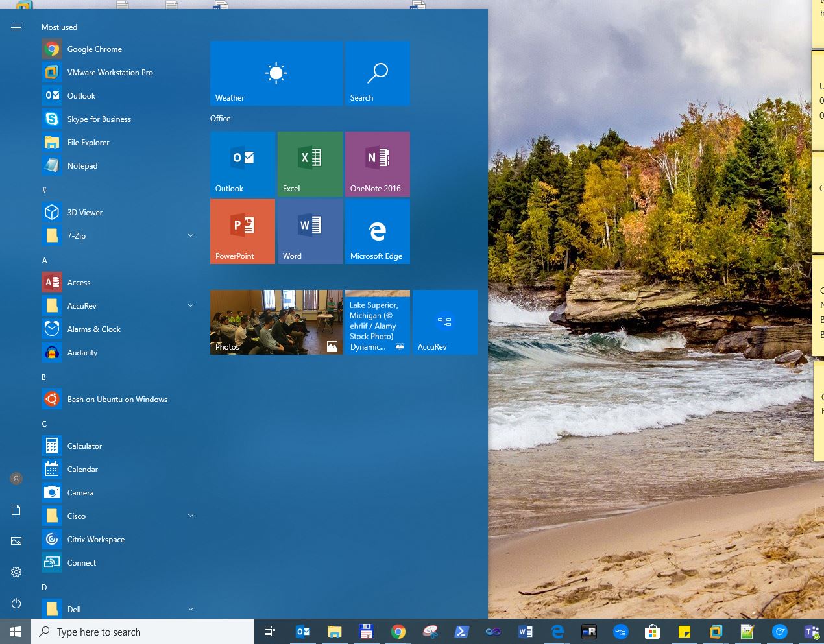
Task: Open Settings gear in the left rail
Action: pyautogui.click(x=16, y=572)
